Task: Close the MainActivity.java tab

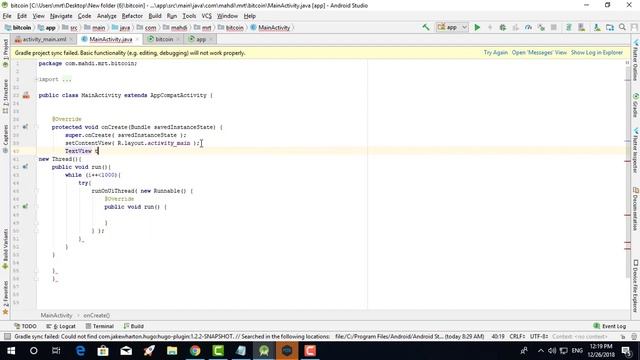Action: tap(138, 39)
